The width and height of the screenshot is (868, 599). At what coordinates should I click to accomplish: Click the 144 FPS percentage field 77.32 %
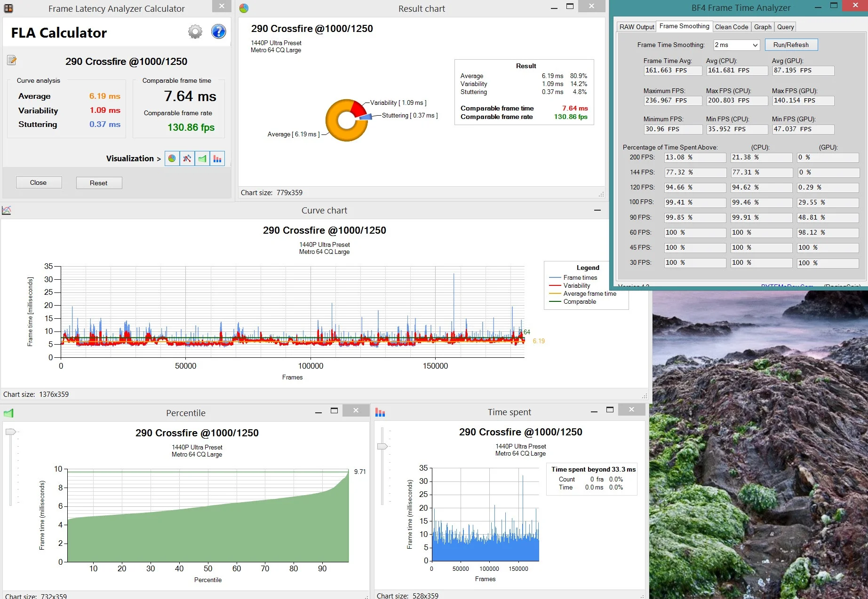695,173
